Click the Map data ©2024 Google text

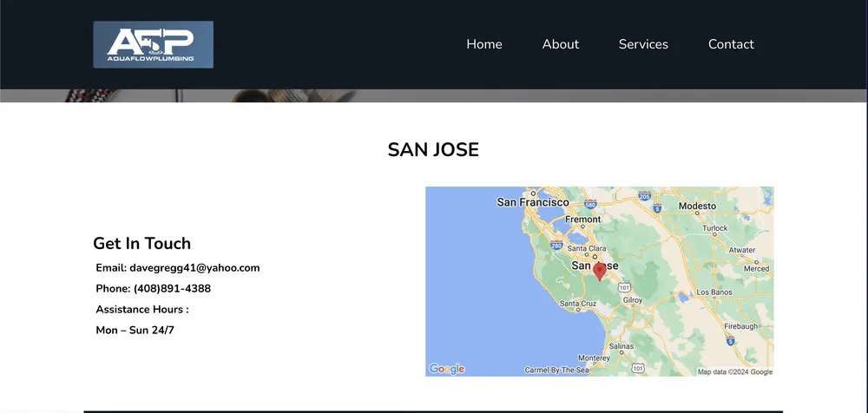coord(734,372)
